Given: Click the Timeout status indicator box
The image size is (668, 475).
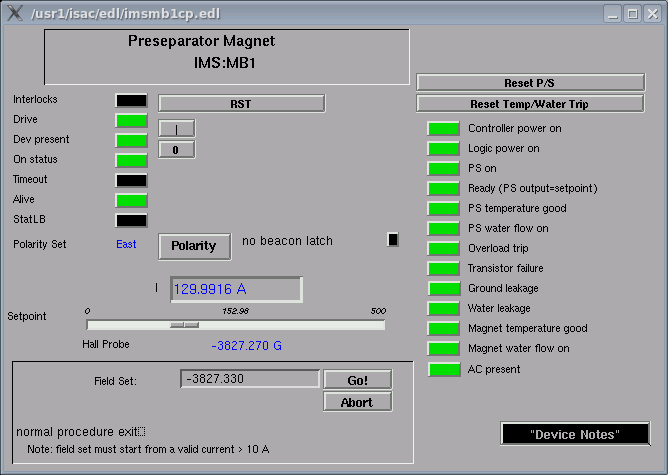Looking at the screenshot, I should (131, 180).
